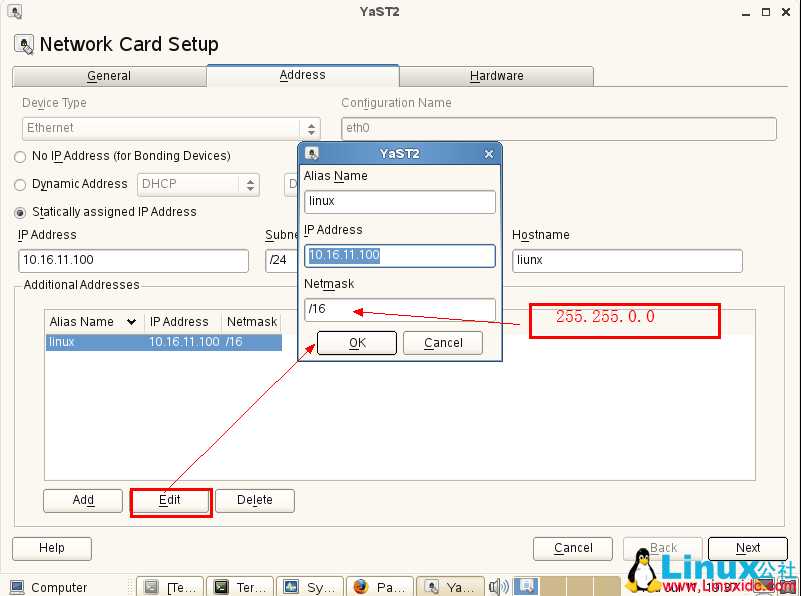801x596 pixels.
Task: Switch to Firefox window in taskbar
Action: 380,587
